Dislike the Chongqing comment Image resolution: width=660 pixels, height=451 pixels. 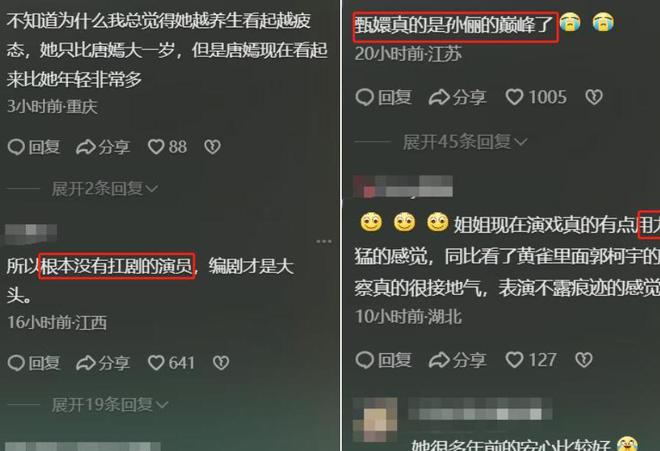(212, 147)
